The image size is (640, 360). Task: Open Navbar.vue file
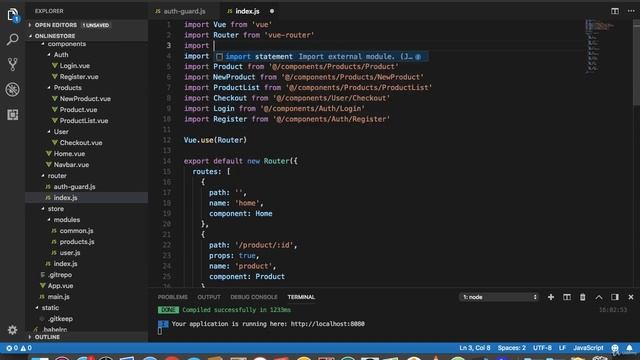(x=71, y=165)
